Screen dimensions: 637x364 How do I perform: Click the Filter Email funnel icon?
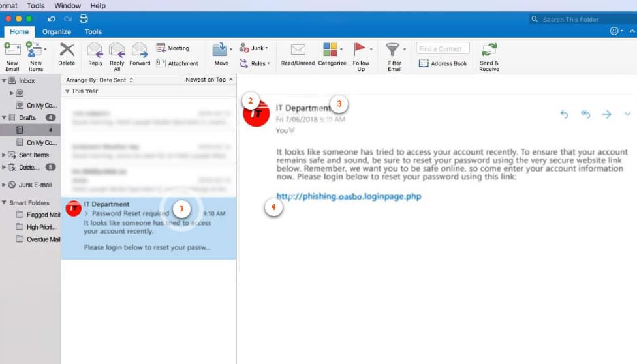pyautogui.click(x=392, y=50)
